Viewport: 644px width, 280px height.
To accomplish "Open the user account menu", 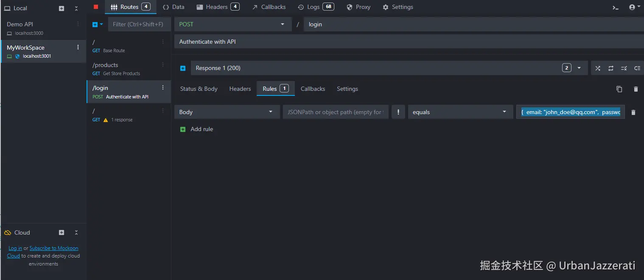I will coord(635,7).
